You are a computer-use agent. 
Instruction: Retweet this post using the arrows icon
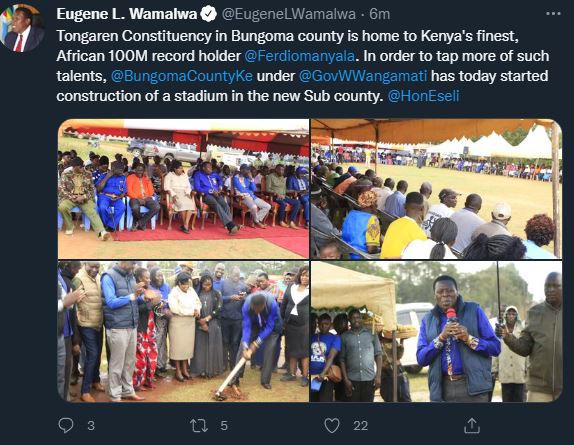(x=199, y=426)
